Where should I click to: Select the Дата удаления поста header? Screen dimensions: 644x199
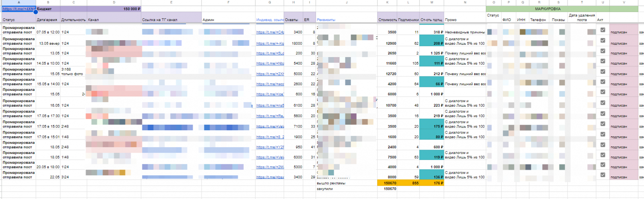click(x=582, y=17)
